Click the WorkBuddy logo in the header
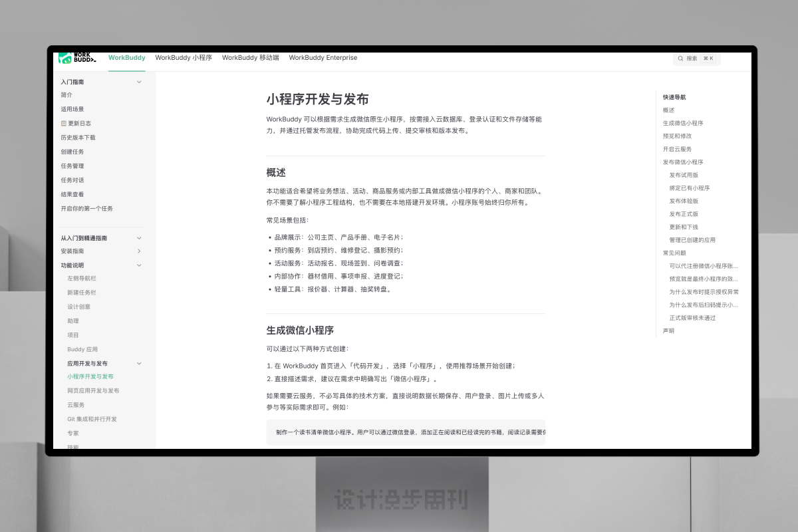 [x=77, y=58]
